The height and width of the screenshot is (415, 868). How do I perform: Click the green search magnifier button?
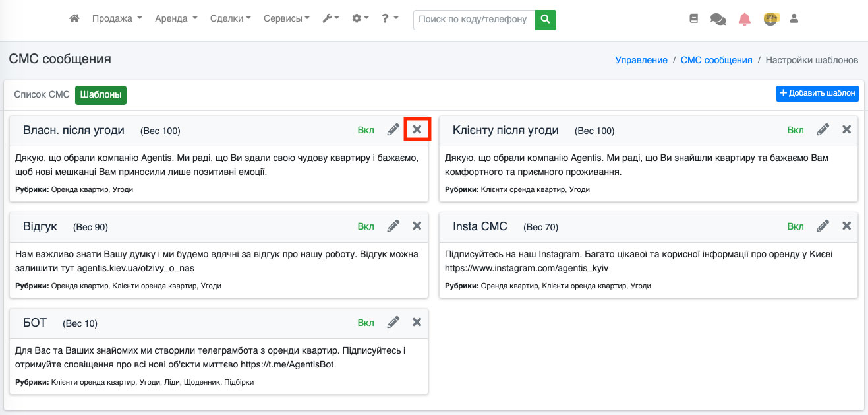pyautogui.click(x=545, y=20)
